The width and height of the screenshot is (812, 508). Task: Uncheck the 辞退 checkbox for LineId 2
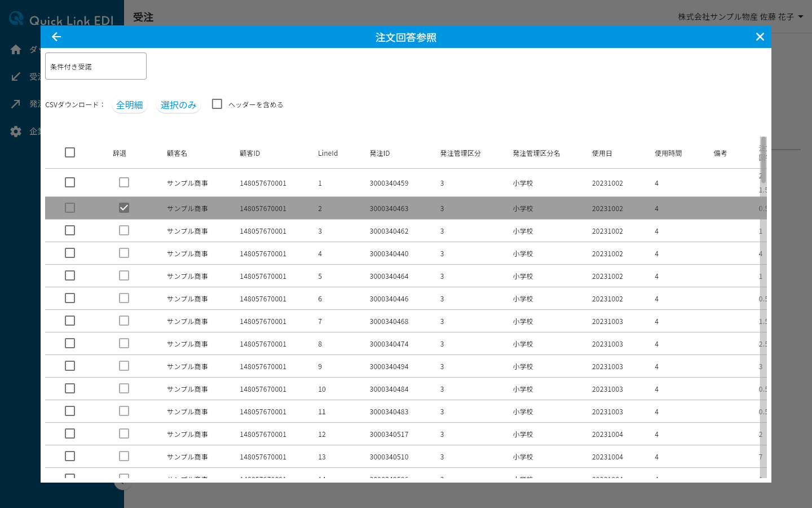click(124, 208)
